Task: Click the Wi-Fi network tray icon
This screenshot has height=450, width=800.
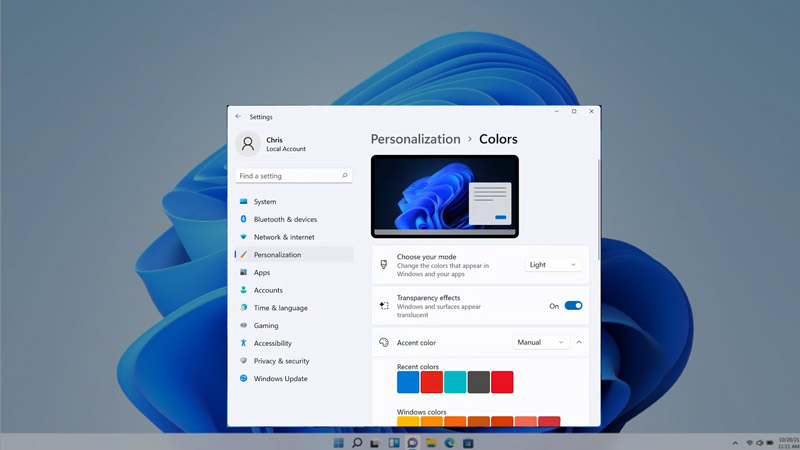Action: [749, 443]
